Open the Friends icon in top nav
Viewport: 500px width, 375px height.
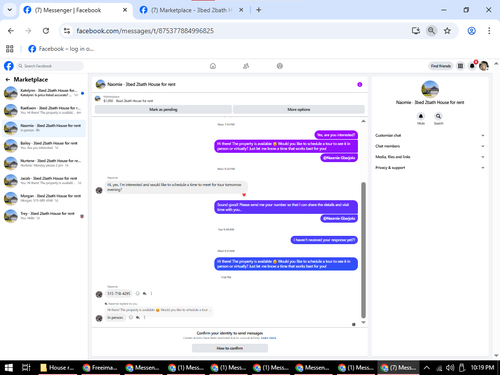246,66
